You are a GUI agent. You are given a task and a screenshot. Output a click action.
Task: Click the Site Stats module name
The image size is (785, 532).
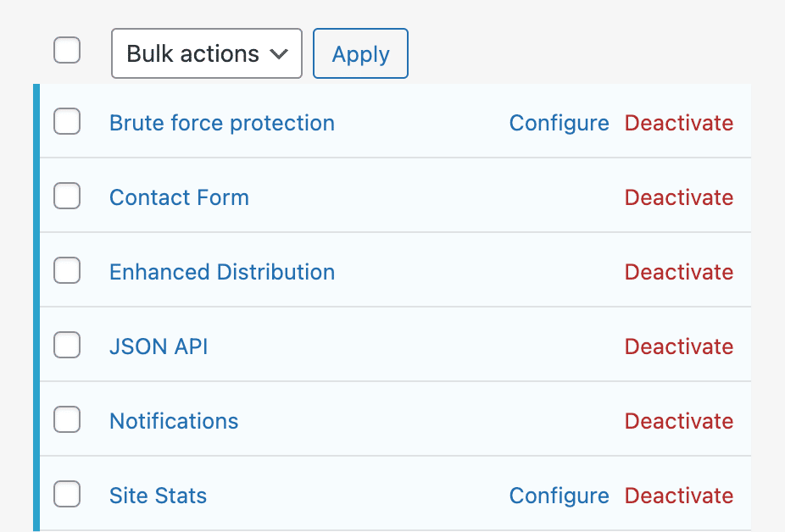158,496
